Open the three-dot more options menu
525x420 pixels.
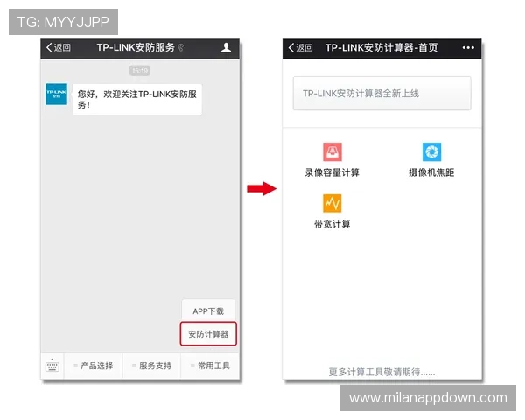click(468, 48)
